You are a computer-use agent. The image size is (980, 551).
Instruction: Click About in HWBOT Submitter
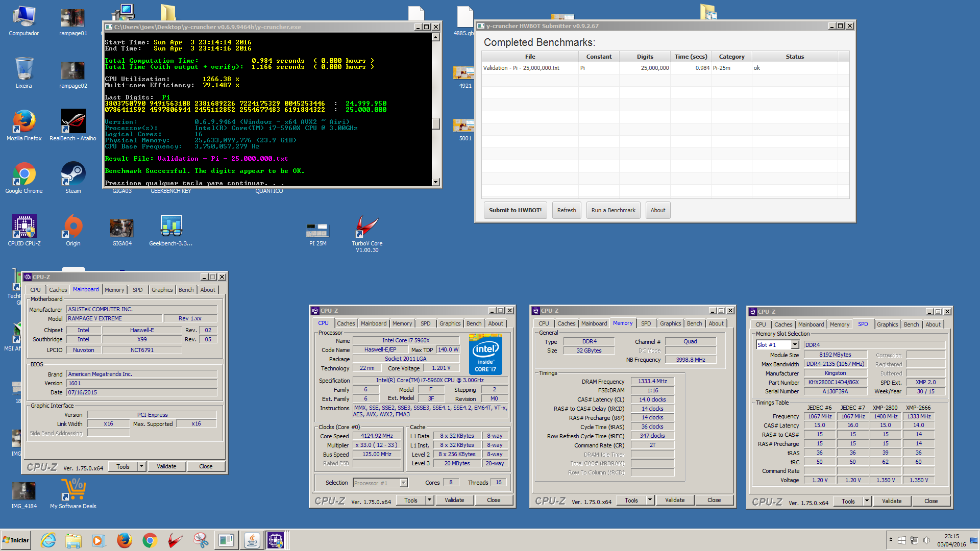coord(658,210)
